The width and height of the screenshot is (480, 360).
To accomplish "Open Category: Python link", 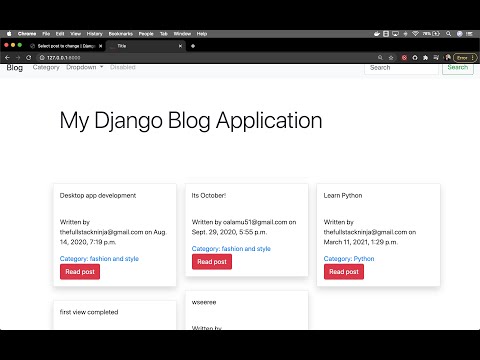I will [x=349, y=259].
